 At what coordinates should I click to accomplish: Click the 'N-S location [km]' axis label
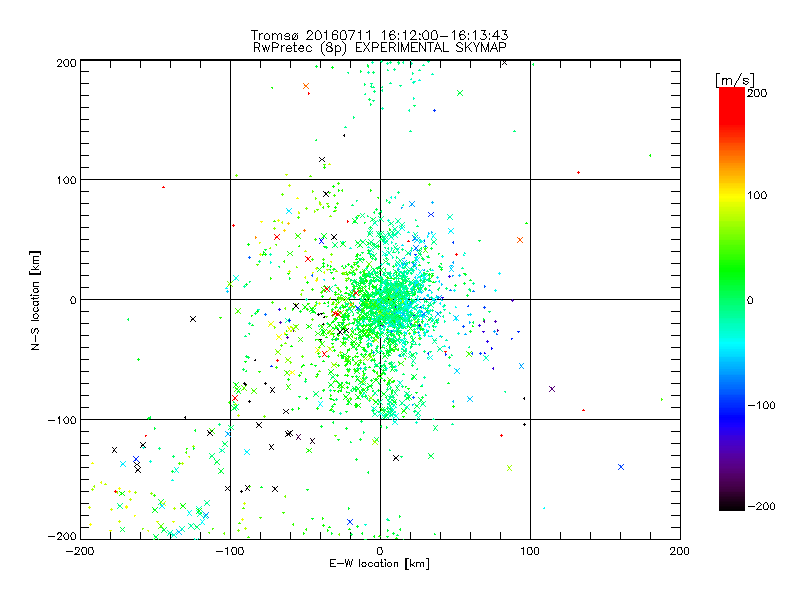(x=35, y=300)
